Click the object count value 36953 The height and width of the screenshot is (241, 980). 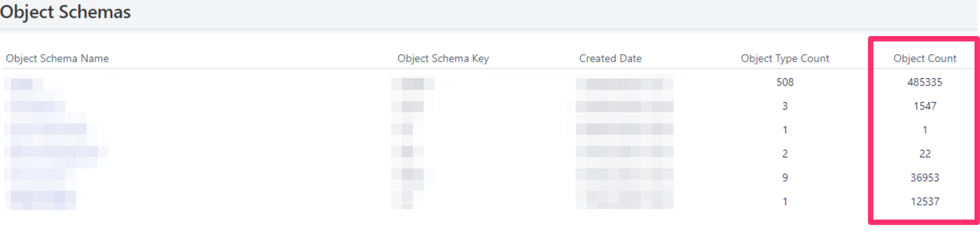tap(924, 178)
